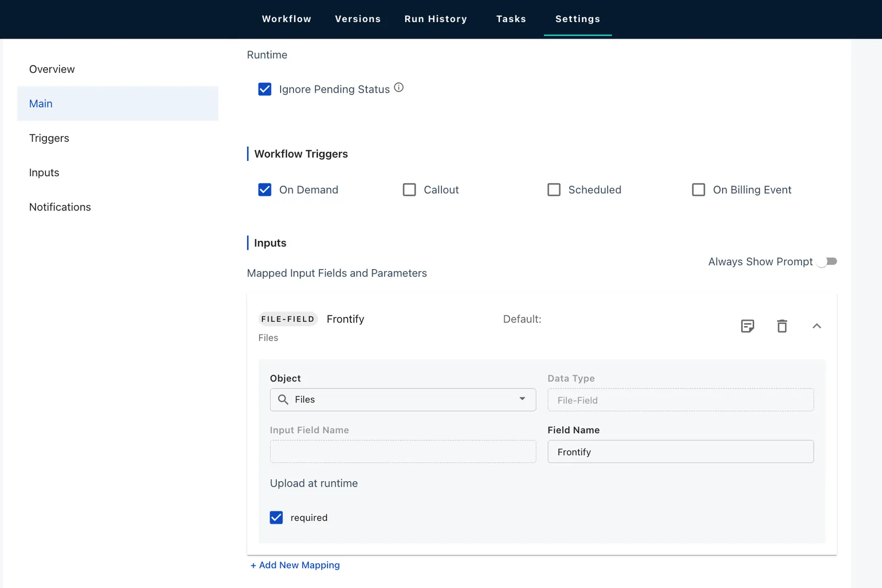Screen dimensions: 882x588
Task: Select Main in the sidebar
Action: click(x=117, y=104)
